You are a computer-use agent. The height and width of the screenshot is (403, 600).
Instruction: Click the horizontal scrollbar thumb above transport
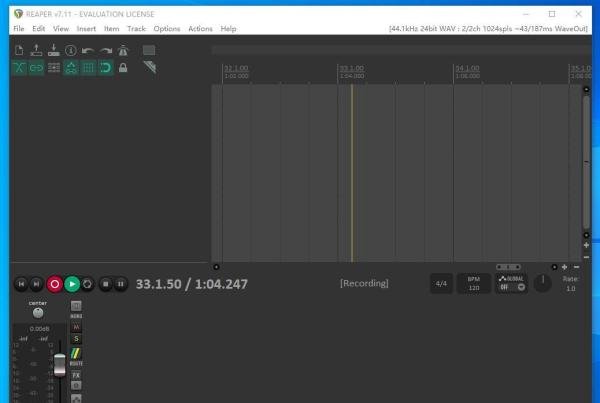[x=508, y=267]
